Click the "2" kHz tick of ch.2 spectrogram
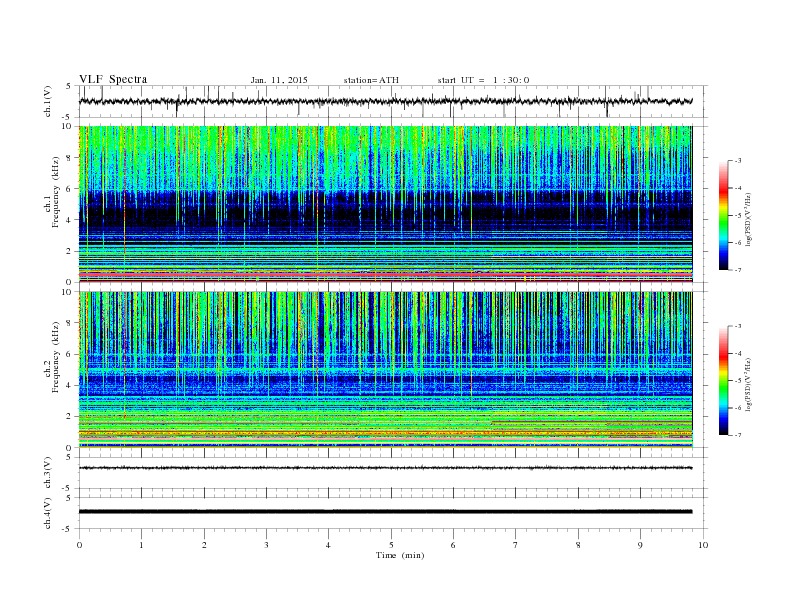Image resolution: width=792 pixels, height=612 pixels. click(69, 417)
